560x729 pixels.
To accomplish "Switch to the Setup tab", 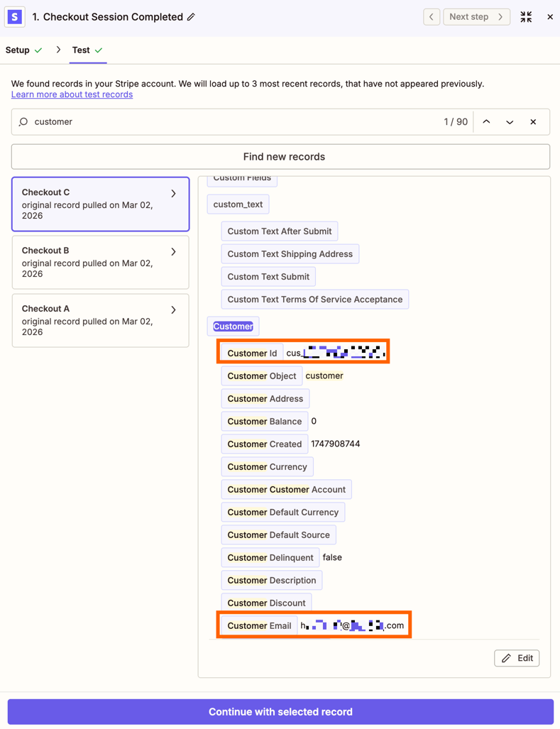I will [18, 50].
